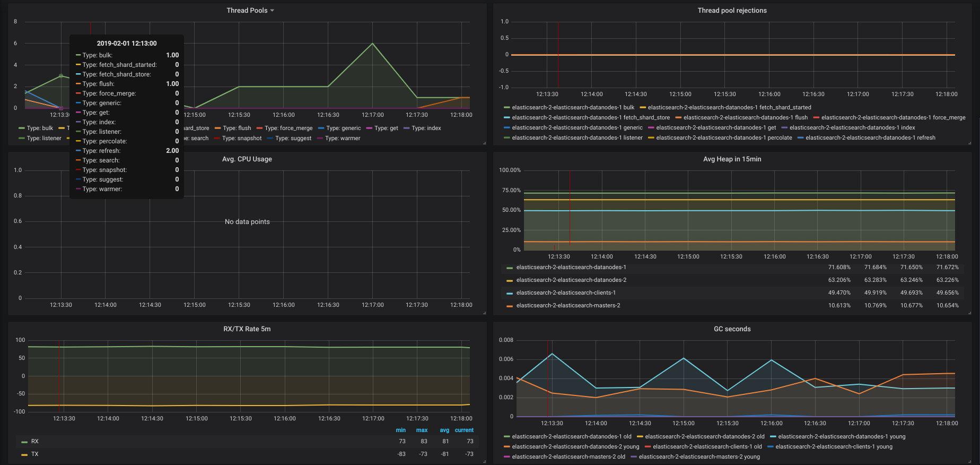Toggle 'datanodes-1 percolate' in rejections legend
Image resolution: width=980 pixels, height=465 pixels.
click(724, 137)
